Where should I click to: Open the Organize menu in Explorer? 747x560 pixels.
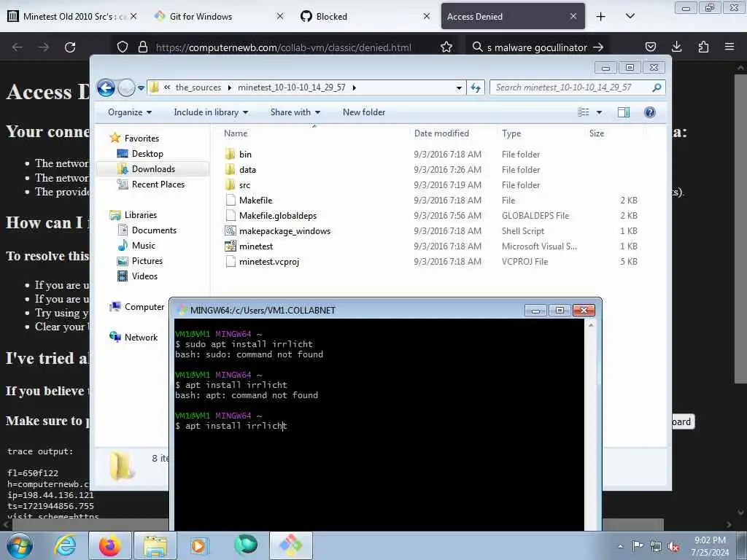coord(130,112)
